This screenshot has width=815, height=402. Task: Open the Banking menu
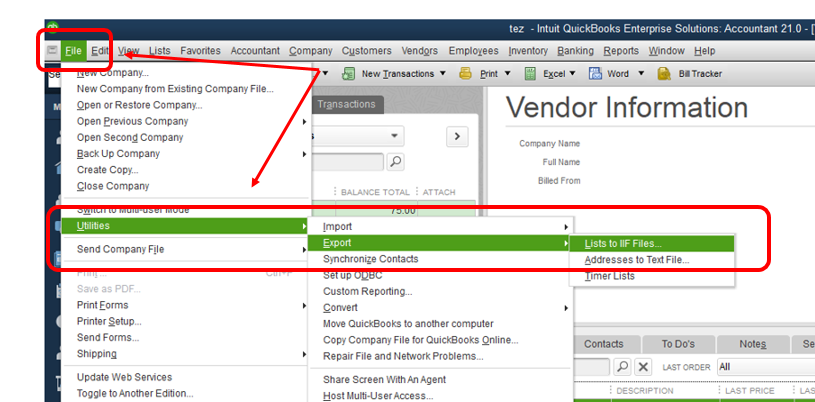[x=575, y=51]
